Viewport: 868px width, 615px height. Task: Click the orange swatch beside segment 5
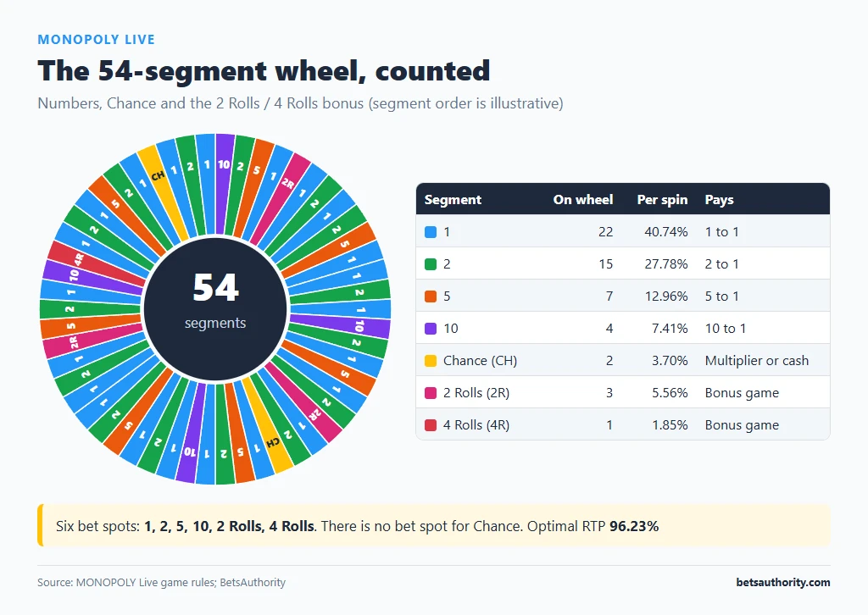[430, 296]
